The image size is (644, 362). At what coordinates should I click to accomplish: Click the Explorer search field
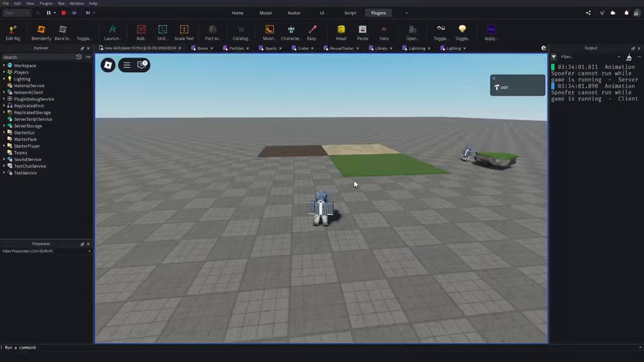[x=38, y=57]
